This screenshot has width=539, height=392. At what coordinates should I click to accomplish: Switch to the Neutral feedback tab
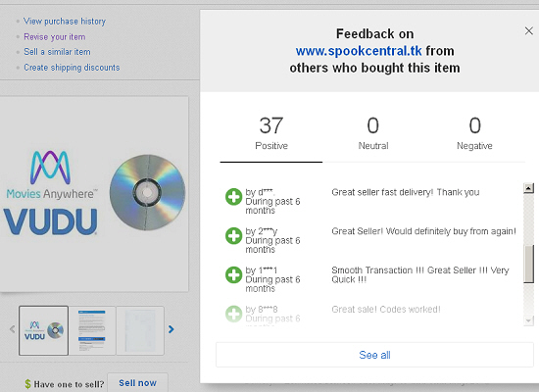373,133
